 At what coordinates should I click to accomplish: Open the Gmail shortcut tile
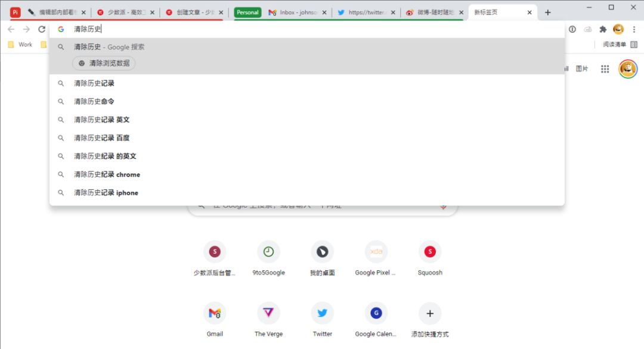[x=215, y=319]
